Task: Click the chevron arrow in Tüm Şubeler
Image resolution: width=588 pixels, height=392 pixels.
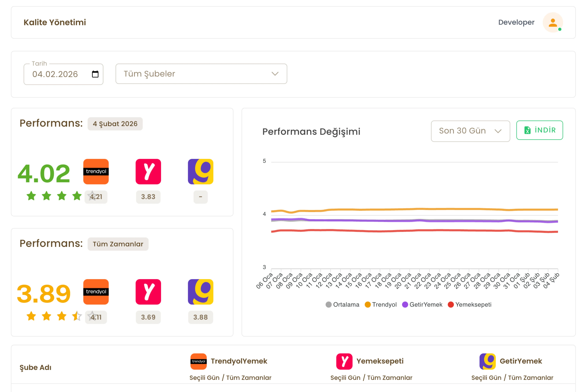Action: (275, 74)
